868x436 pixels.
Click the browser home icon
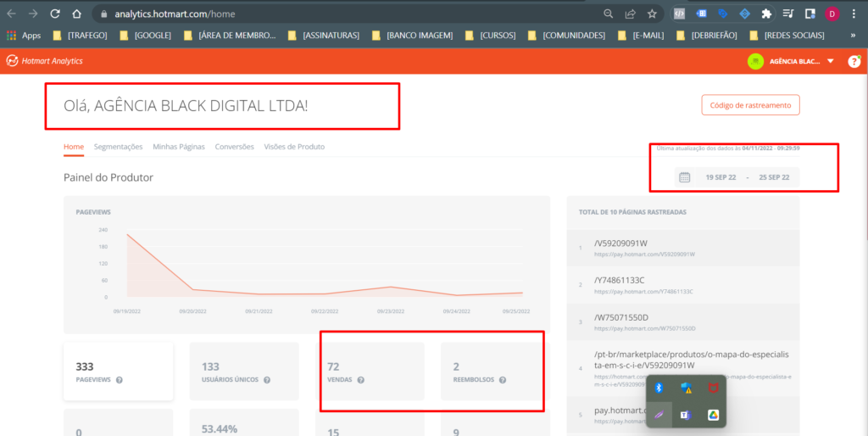point(76,14)
